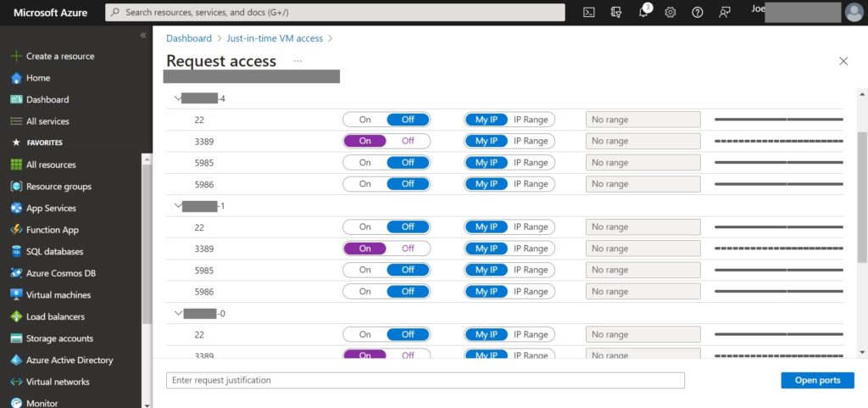Open the directory and subscription filter icon
Image resolution: width=868 pixels, height=408 pixels.
coord(616,12)
